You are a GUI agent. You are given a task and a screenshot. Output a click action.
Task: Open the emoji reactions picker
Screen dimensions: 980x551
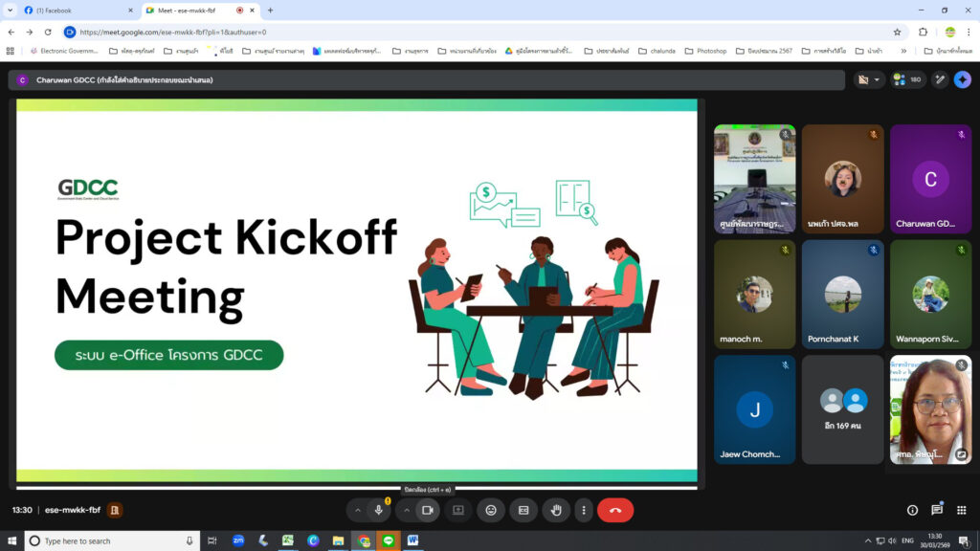point(491,511)
